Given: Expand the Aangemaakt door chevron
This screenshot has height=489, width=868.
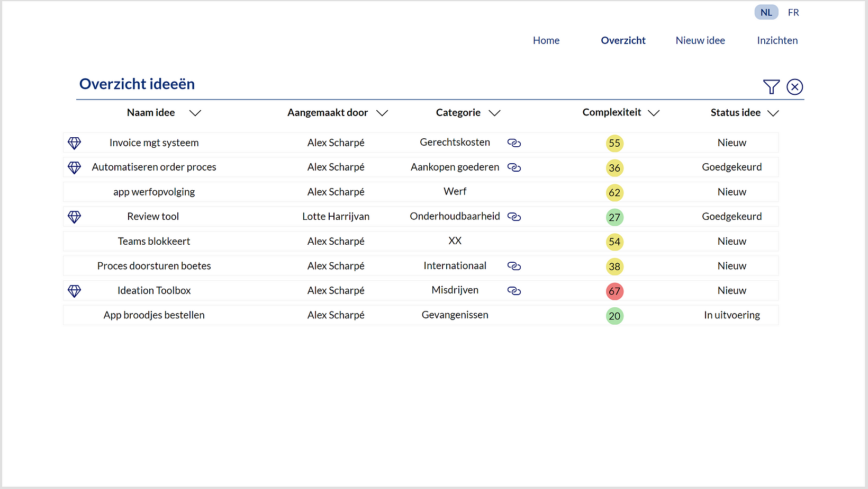Looking at the screenshot, I should (382, 113).
